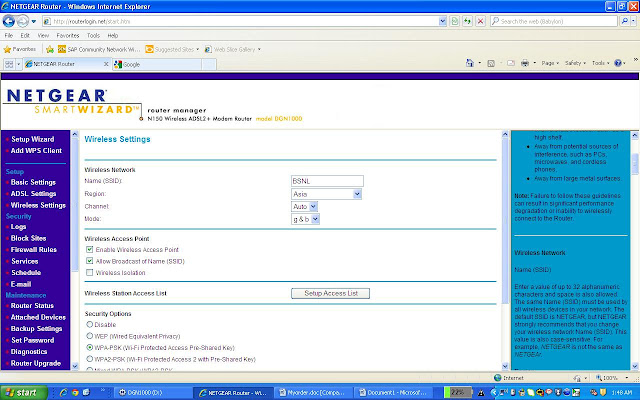Screen dimensions: 640x400
Task: Click the help panel vertical scrollbar
Action: pyautogui.click(x=635, y=164)
